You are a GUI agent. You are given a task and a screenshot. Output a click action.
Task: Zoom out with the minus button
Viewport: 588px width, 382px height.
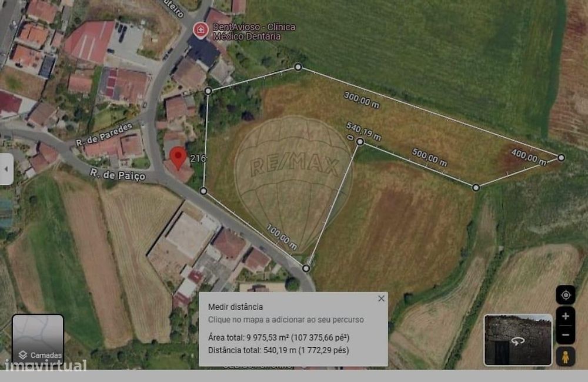point(566,335)
